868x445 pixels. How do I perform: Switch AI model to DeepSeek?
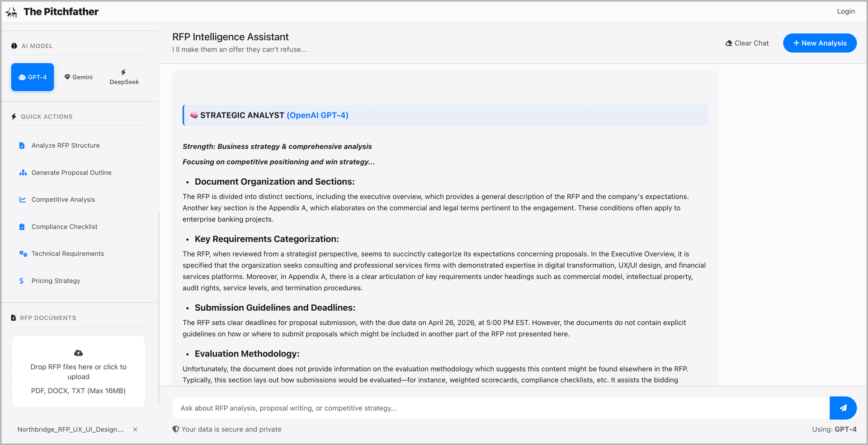coord(124,77)
